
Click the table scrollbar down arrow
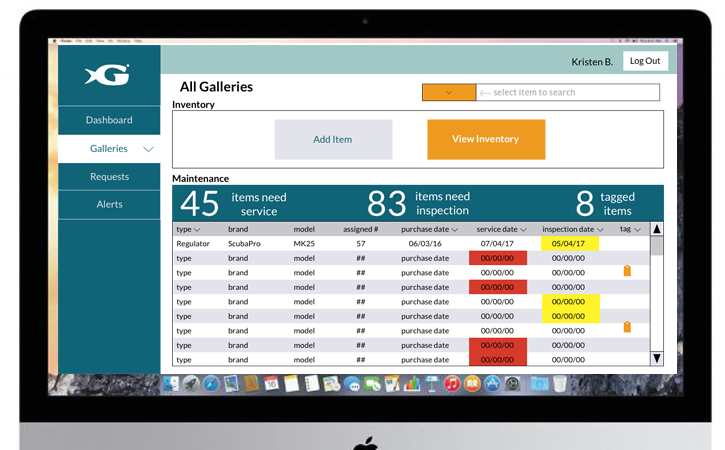point(657,358)
